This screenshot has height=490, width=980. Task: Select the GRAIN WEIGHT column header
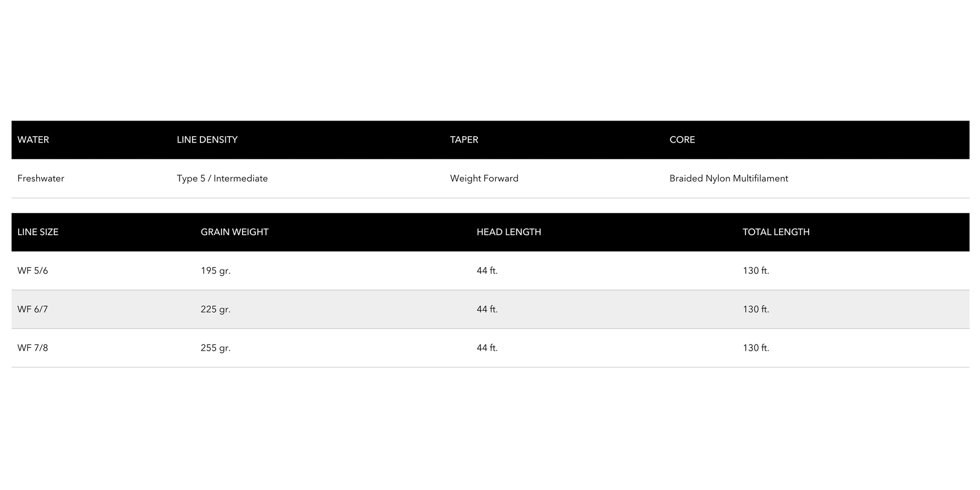point(234,232)
